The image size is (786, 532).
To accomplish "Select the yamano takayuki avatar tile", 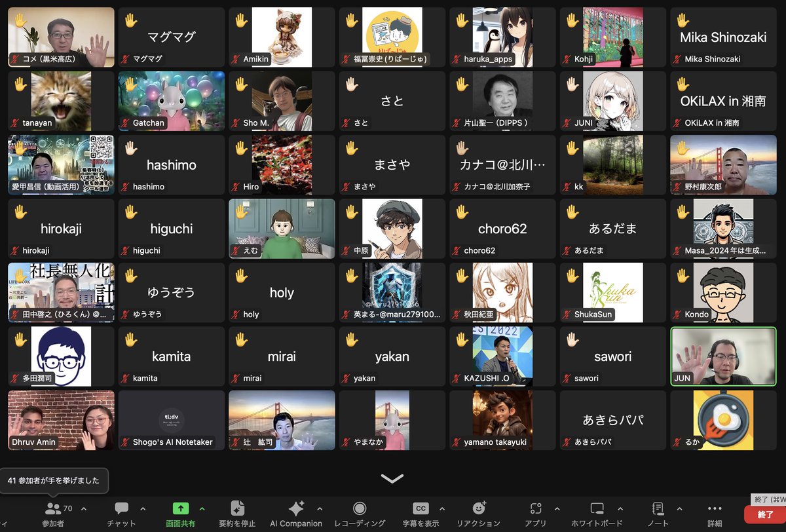I will 502,421.
